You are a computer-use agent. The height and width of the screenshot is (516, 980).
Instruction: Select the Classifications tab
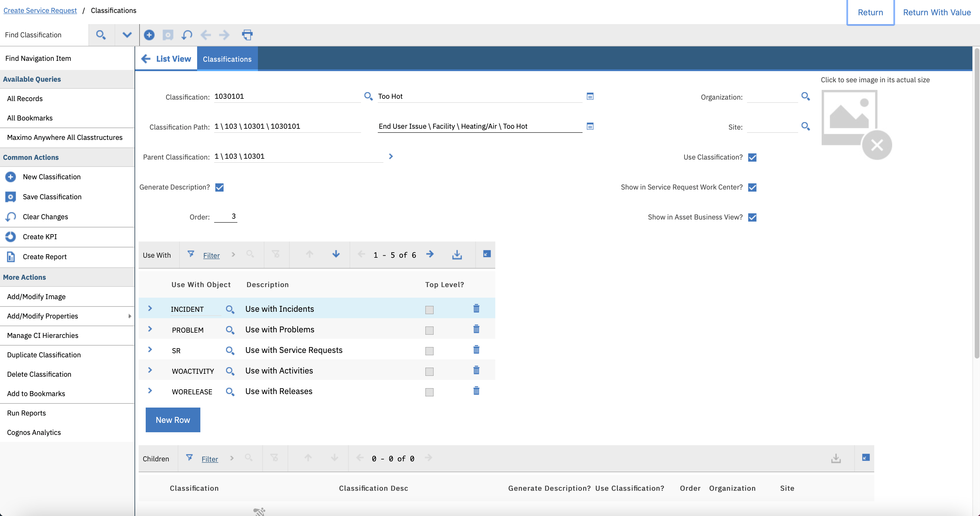pyautogui.click(x=227, y=59)
